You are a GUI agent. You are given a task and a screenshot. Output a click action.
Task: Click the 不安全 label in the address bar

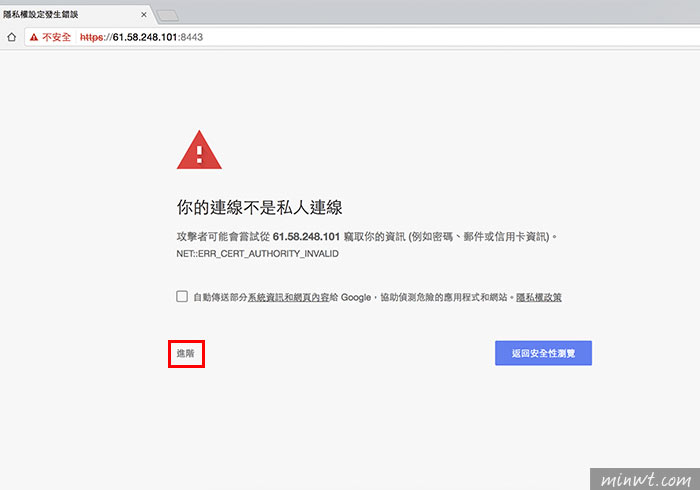(x=56, y=37)
